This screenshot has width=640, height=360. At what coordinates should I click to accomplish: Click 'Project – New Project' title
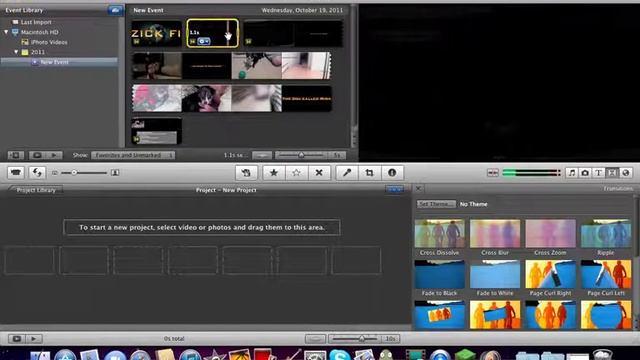[x=226, y=190]
